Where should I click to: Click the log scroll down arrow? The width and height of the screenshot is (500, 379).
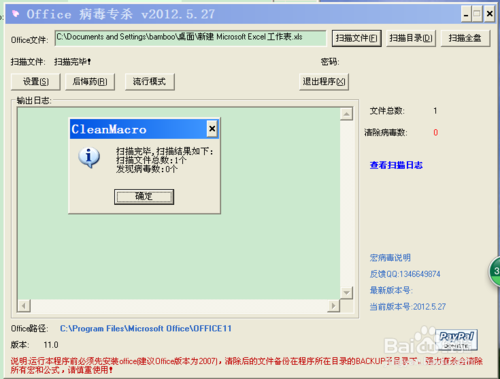coord(346,293)
